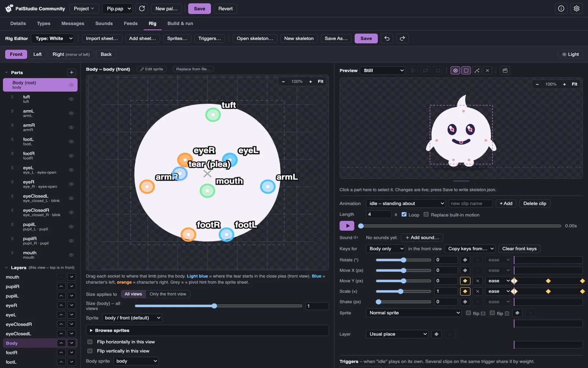Switch to the Build & run tab
Screen dimensions: 588x368
pos(180,23)
